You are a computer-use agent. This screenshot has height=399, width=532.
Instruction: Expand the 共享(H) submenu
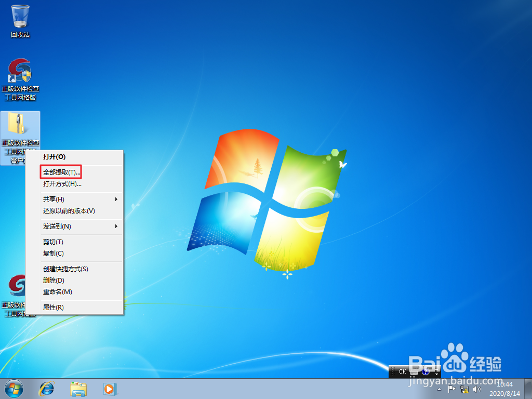click(x=81, y=199)
